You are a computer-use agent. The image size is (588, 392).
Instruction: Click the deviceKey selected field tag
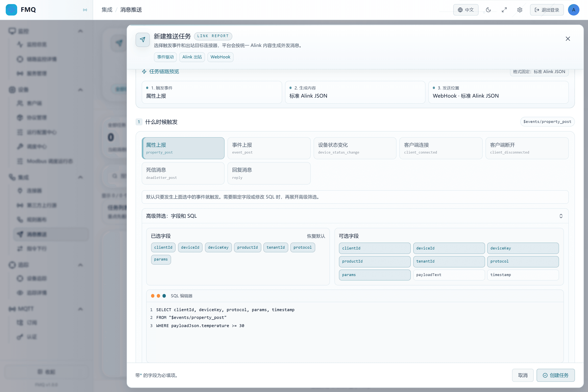point(218,247)
